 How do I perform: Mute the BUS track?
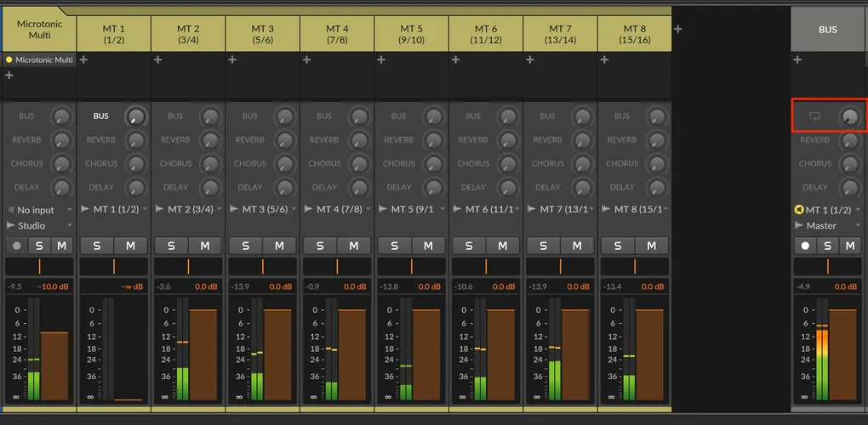pyautogui.click(x=850, y=246)
